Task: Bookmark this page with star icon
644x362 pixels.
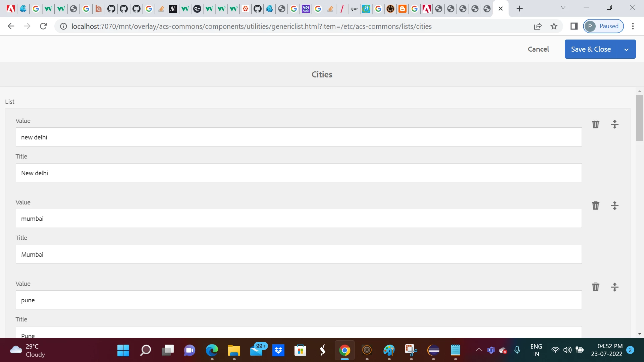Action: pyautogui.click(x=554, y=26)
